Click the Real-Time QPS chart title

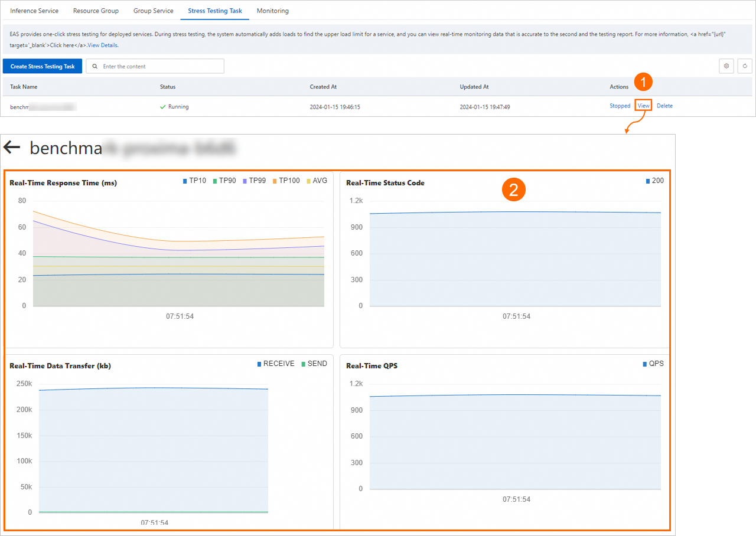pyautogui.click(x=372, y=366)
